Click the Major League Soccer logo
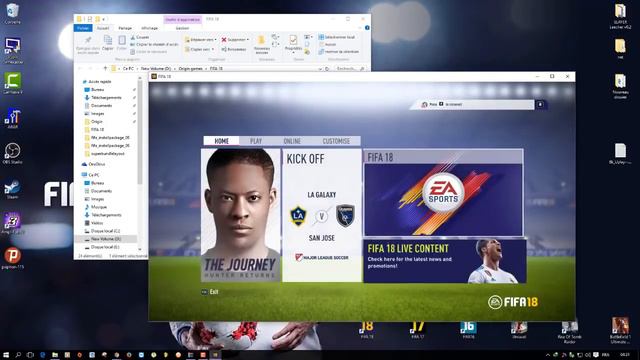 point(322,258)
